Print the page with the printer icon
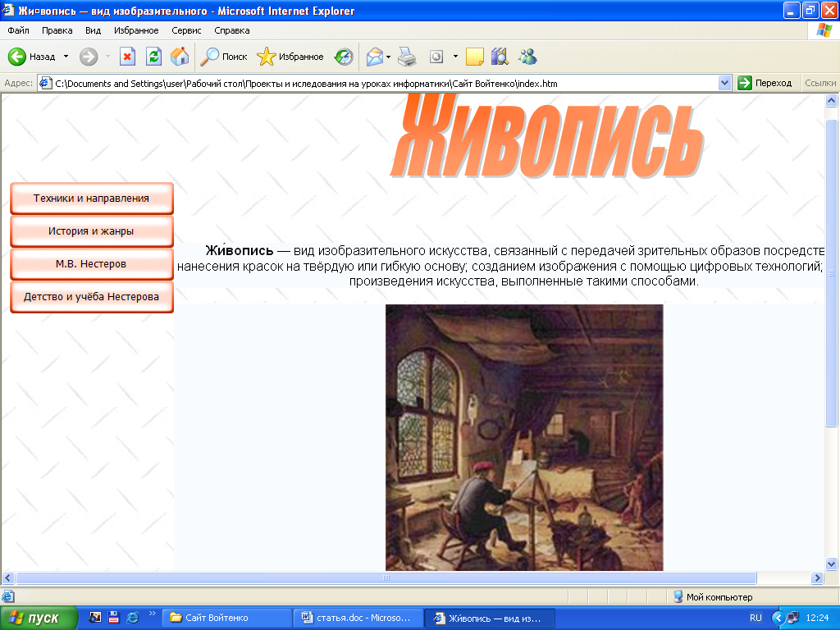The image size is (840, 630). [x=407, y=57]
